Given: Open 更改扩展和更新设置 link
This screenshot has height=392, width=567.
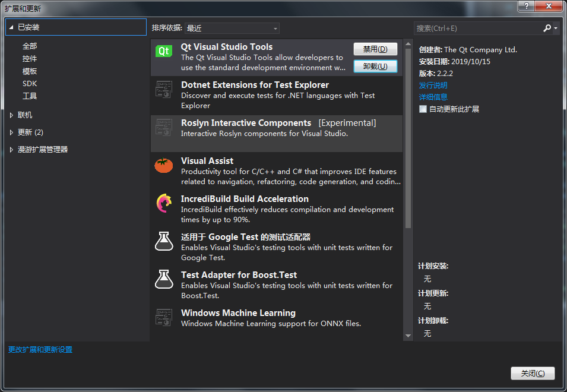Looking at the screenshot, I should coord(40,350).
